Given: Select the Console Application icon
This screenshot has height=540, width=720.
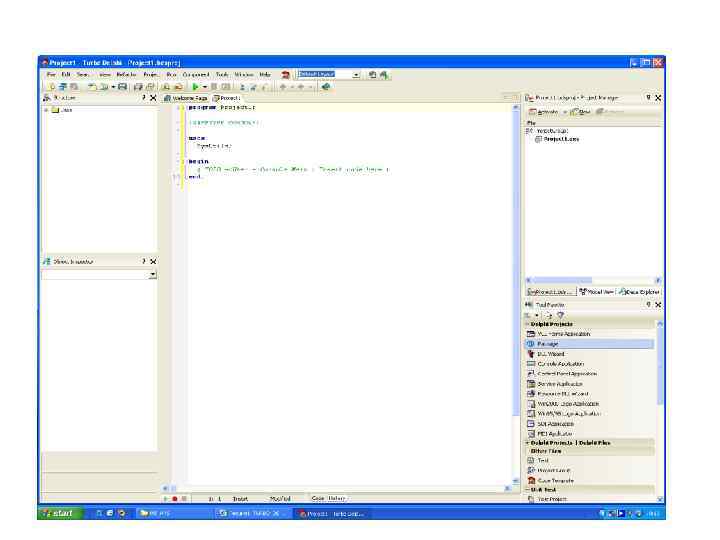Looking at the screenshot, I should click(x=531, y=364).
